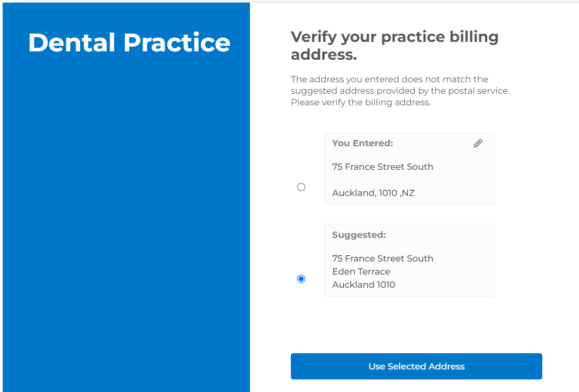Select the You Entered address radio button
Screen dimensions: 579x392
coord(301,187)
